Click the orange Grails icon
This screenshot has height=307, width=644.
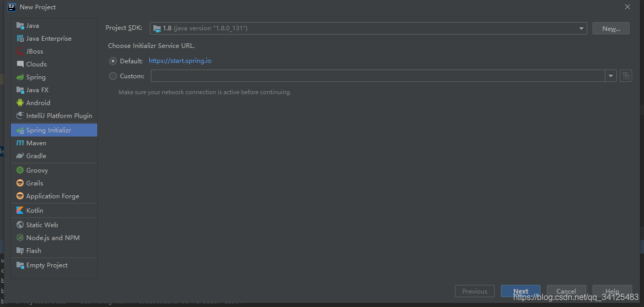20,183
